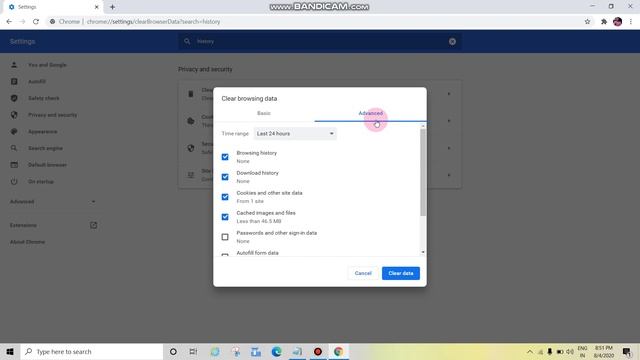Viewport: 640px width, 360px height.
Task: Open the Windows Start menu
Action: [10, 351]
